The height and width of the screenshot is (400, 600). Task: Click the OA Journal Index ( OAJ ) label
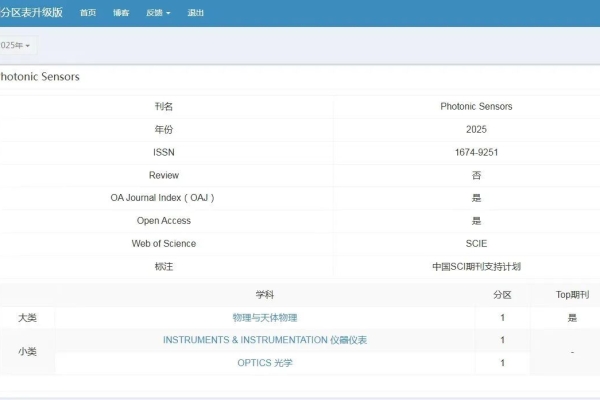tap(162, 198)
